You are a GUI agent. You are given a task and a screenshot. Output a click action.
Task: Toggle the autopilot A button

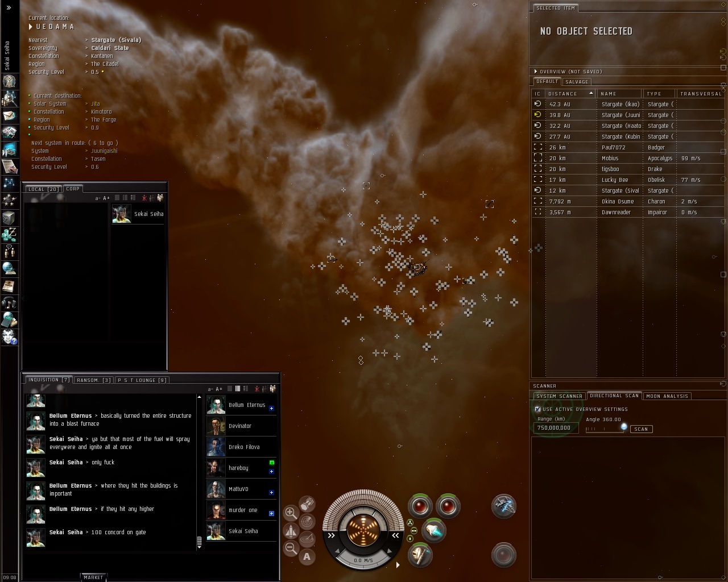[307, 556]
